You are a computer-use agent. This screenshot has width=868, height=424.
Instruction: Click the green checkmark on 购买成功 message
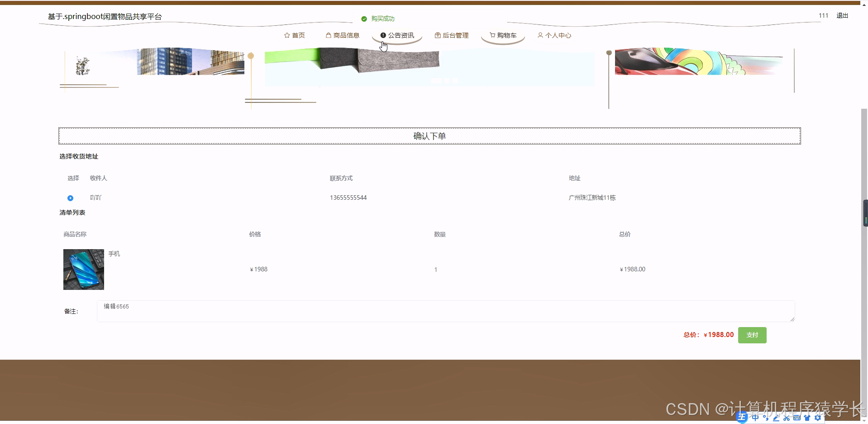[x=363, y=19]
